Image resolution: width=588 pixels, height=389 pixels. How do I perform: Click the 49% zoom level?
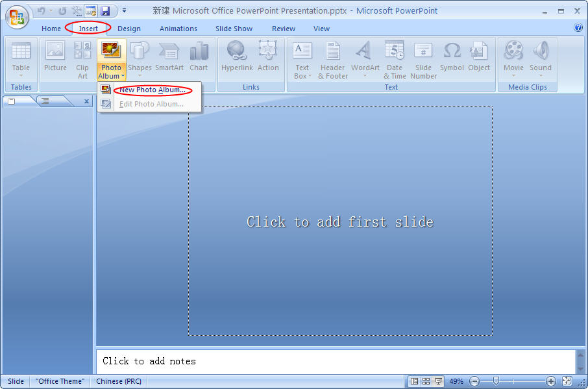click(x=456, y=381)
